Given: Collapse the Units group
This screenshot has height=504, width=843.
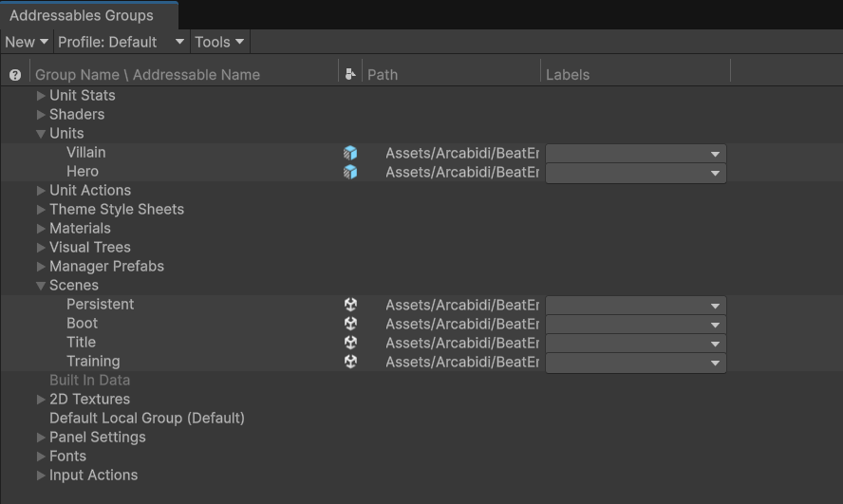Looking at the screenshot, I should (x=41, y=134).
